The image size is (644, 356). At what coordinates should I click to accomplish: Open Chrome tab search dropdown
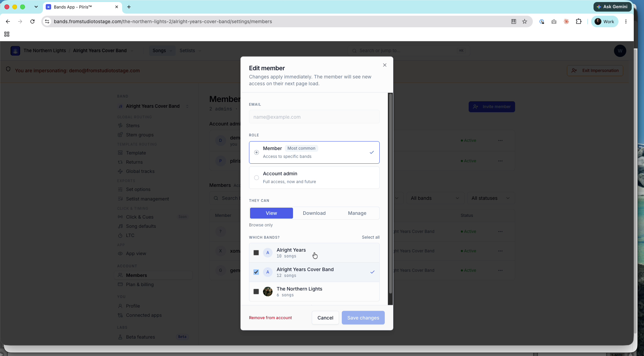[x=36, y=7]
